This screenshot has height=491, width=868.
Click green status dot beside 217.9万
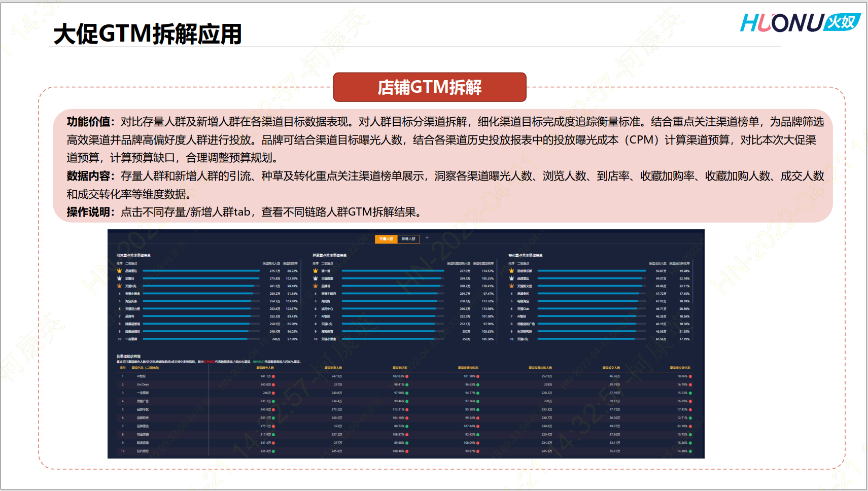pos(273,435)
